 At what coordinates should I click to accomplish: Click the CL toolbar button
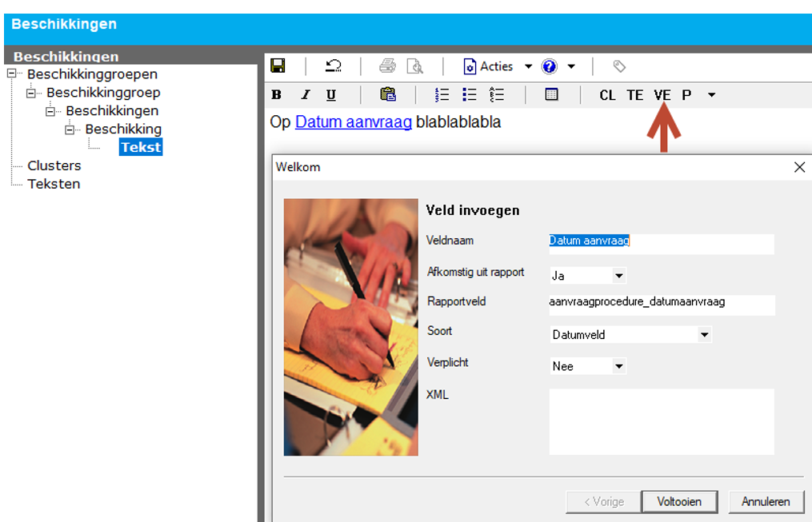(x=607, y=95)
